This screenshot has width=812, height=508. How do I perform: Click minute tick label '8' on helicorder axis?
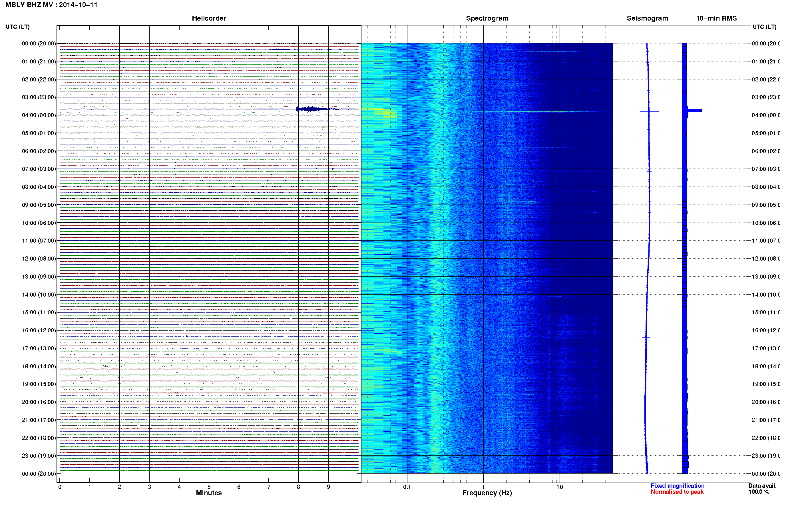click(x=298, y=487)
